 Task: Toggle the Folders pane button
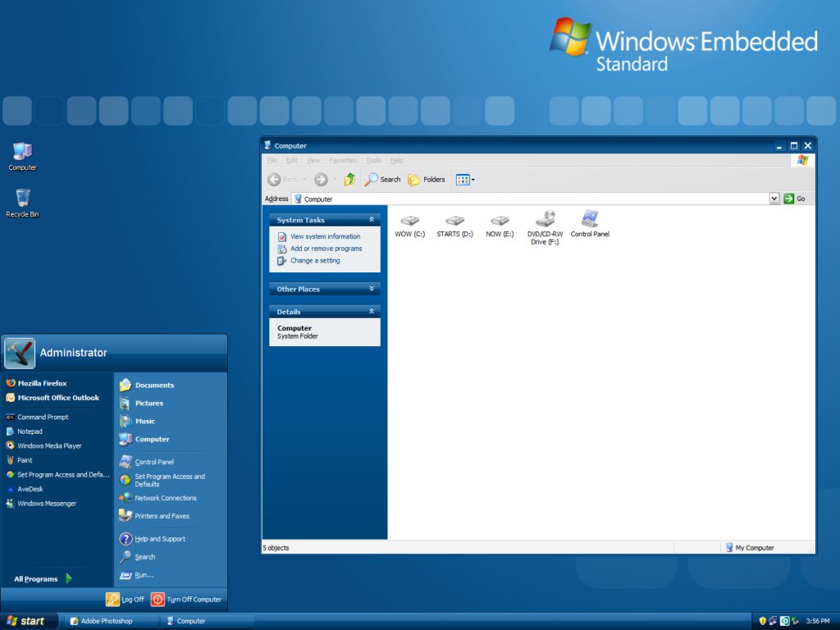(427, 180)
